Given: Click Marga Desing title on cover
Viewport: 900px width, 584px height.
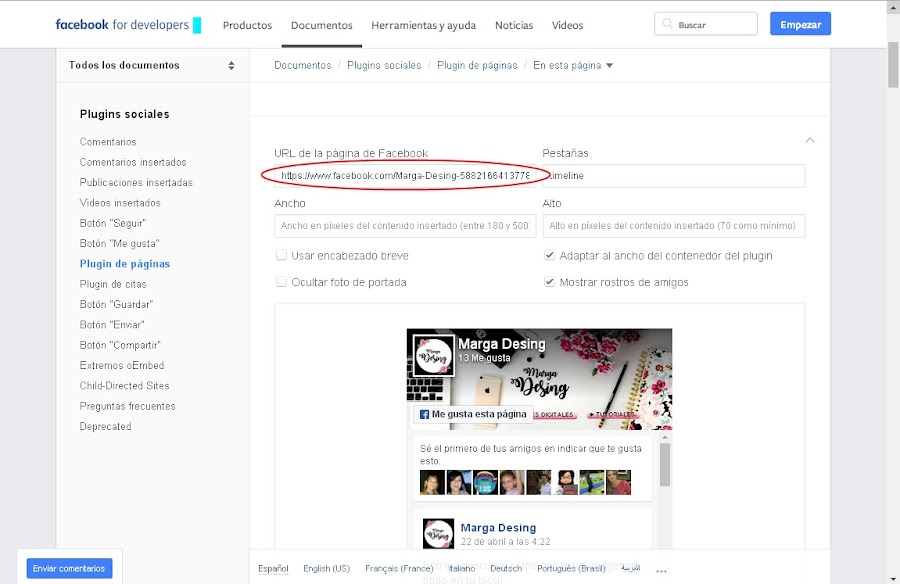Looking at the screenshot, I should (502, 344).
